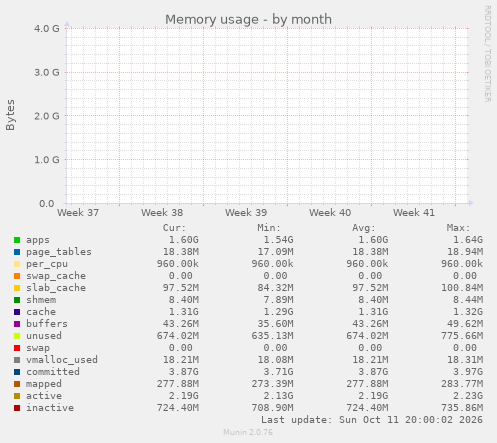Click the 'Week 37' axis label
Screen dimensions: 497x443
pyautogui.click(x=78, y=213)
